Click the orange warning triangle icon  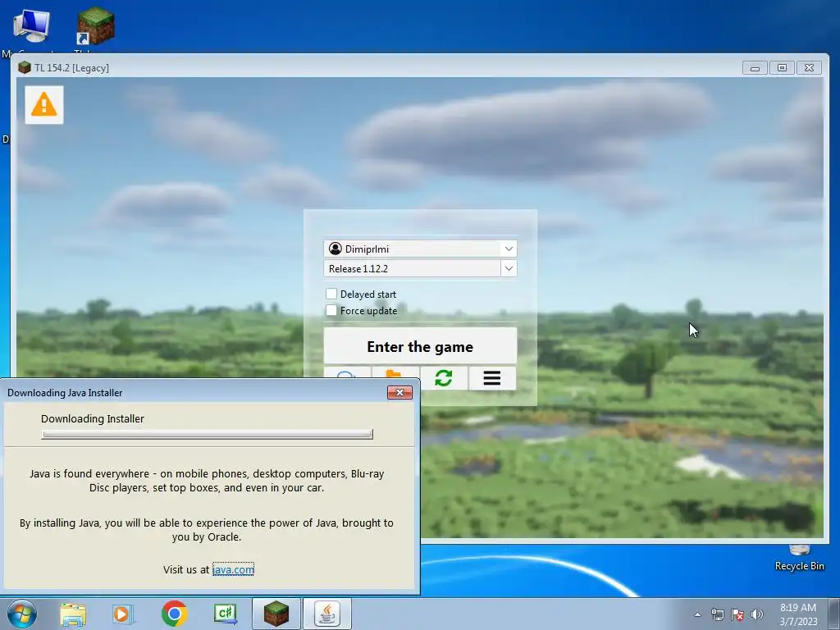pyautogui.click(x=44, y=104)
